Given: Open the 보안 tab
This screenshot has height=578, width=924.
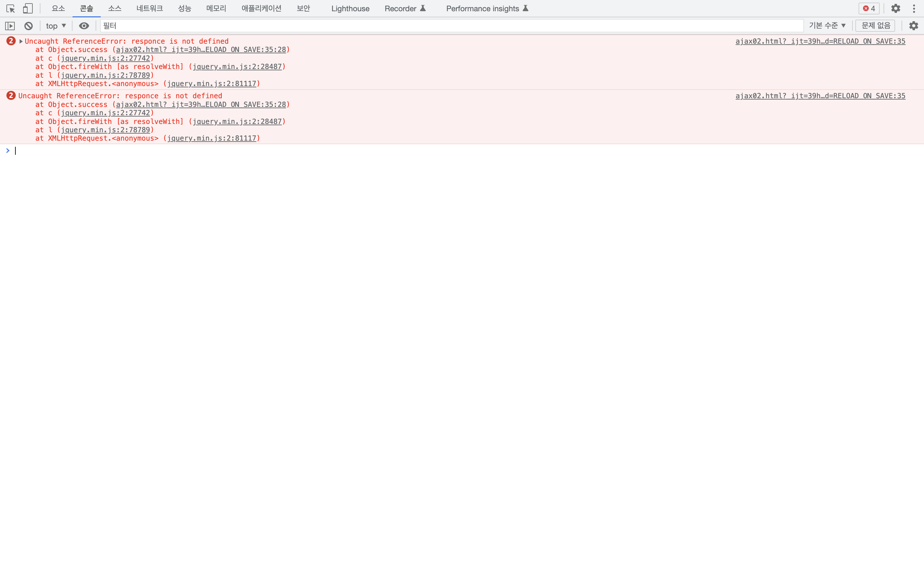Looking at the screenshot, I should [304, 8].
